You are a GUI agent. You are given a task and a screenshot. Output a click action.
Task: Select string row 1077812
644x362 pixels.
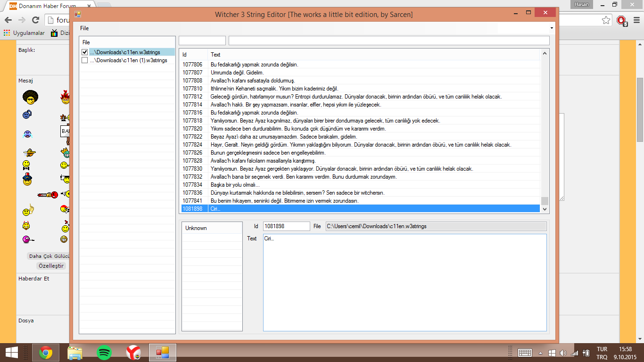tap(361, 97)
